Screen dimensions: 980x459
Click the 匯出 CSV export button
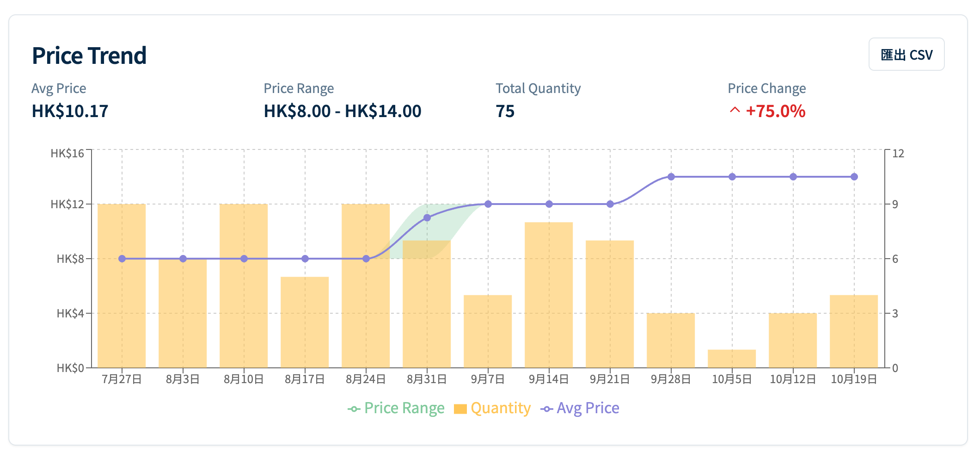(906, 55)
